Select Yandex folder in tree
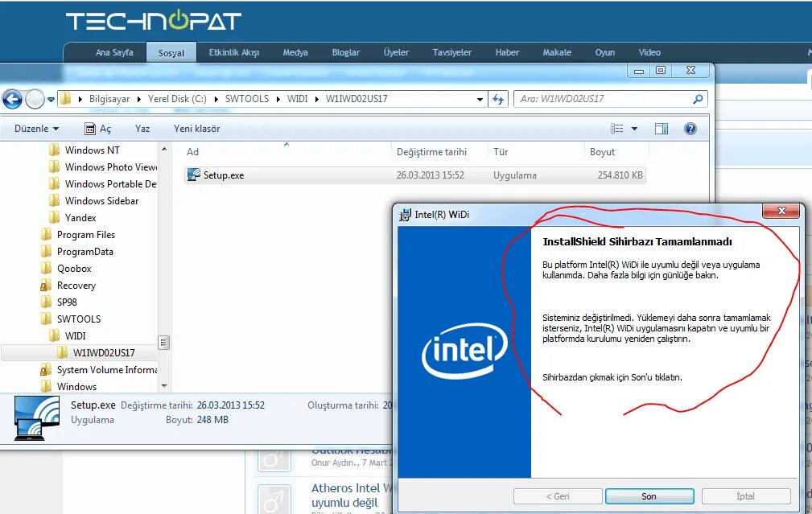 pos(80,218)
